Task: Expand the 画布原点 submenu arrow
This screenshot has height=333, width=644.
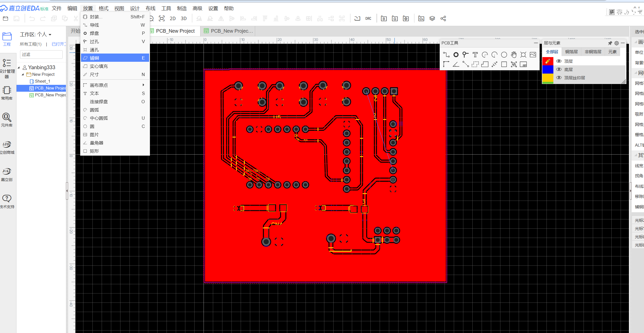Action: 143,85
